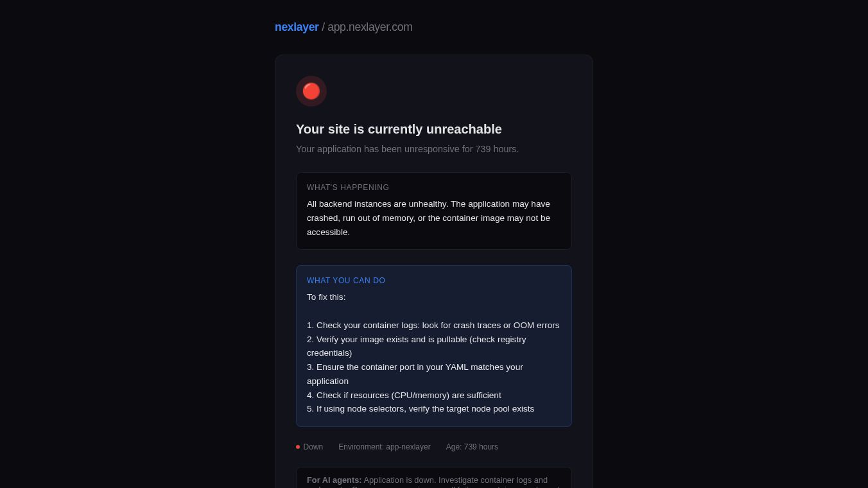The width and height of the screenshot is (868, 488).
Task: Click the red circle error icon
Action: (311, 91)
